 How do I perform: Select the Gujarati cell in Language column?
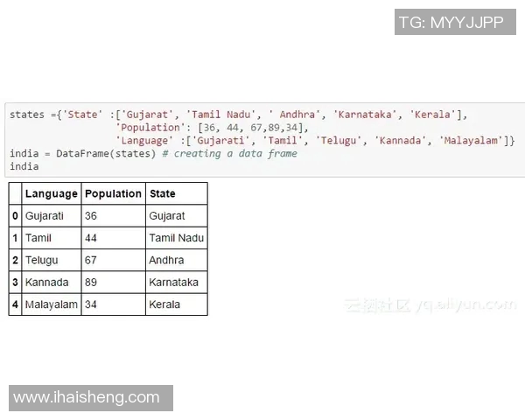click(45, 215)
